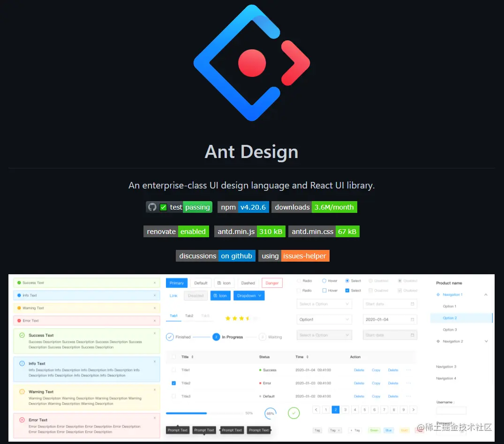This screenshot has height=444, width=504.
Task: Click Copy link in Title1 row
Action: click(x=376, y=370)
